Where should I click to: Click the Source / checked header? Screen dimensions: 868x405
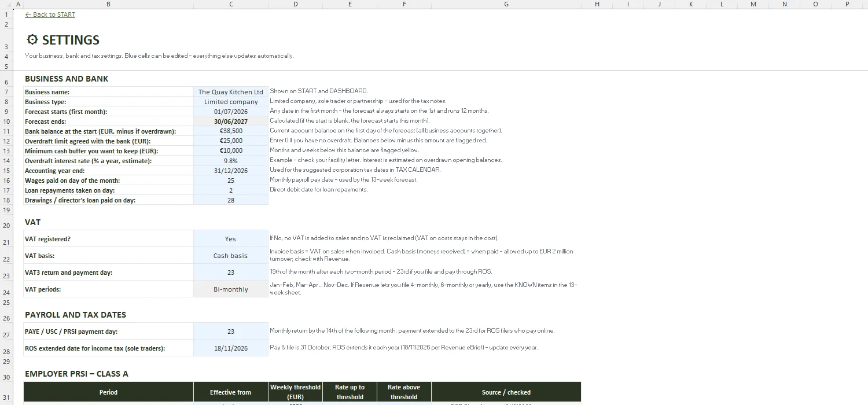pyautogui.click(x=506, y=392)
